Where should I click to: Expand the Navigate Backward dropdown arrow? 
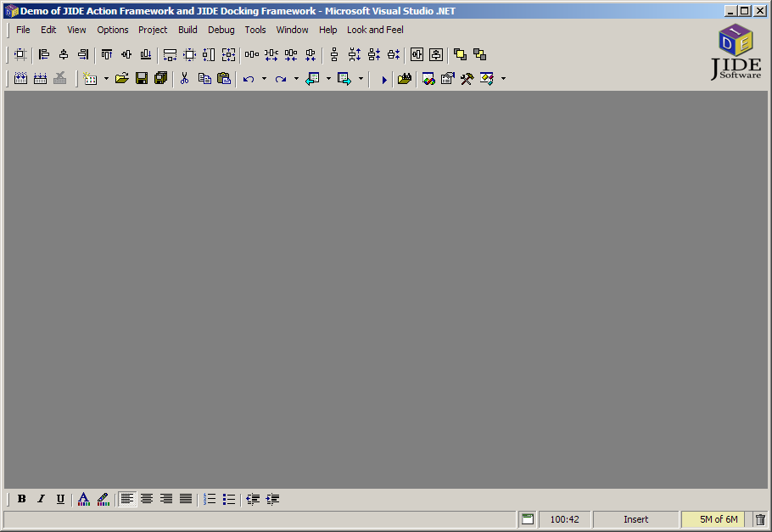(x=328, y=78)
